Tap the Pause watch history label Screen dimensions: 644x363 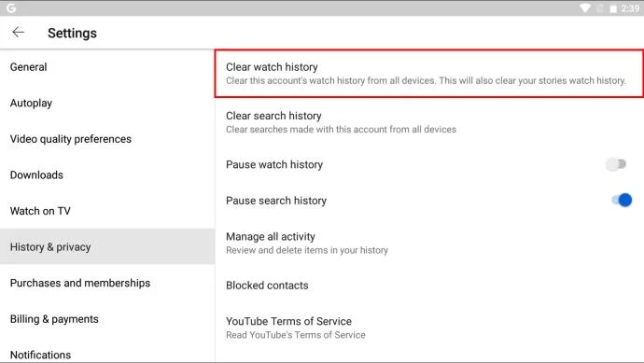(x=274, y=164)
